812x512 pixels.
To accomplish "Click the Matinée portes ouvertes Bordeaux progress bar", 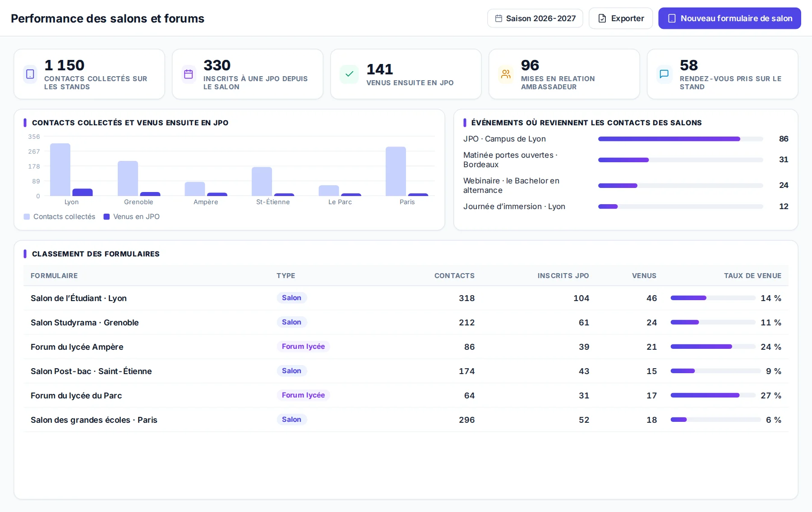I will (680, 160).
